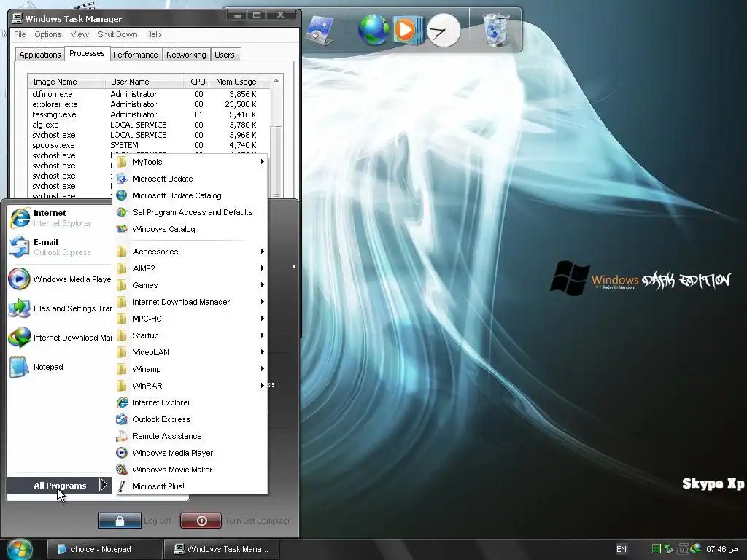Screen dimensions: 747x560
Task: Launch Windows Media Player from the start menu left pane
Action: [x=60, y=279]
